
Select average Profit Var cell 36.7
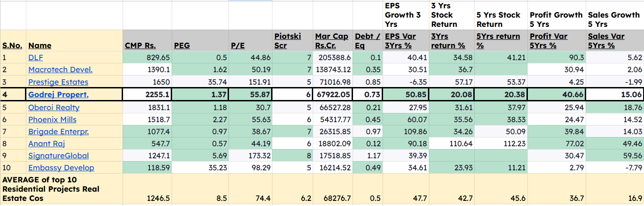coord(557,189)
